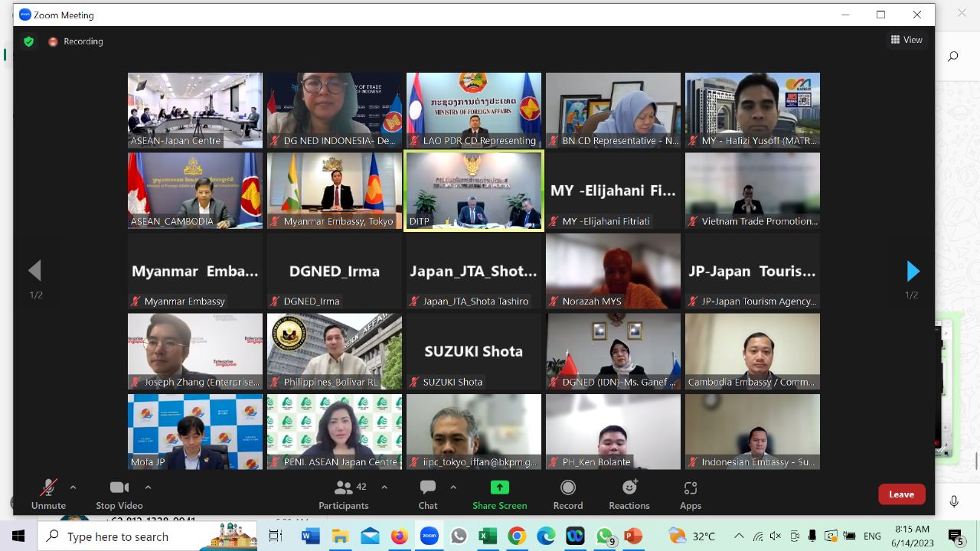Select ASEAN_CAMBODIA video tile
This screenshot has width=980, height=551.
coord(195,191)
